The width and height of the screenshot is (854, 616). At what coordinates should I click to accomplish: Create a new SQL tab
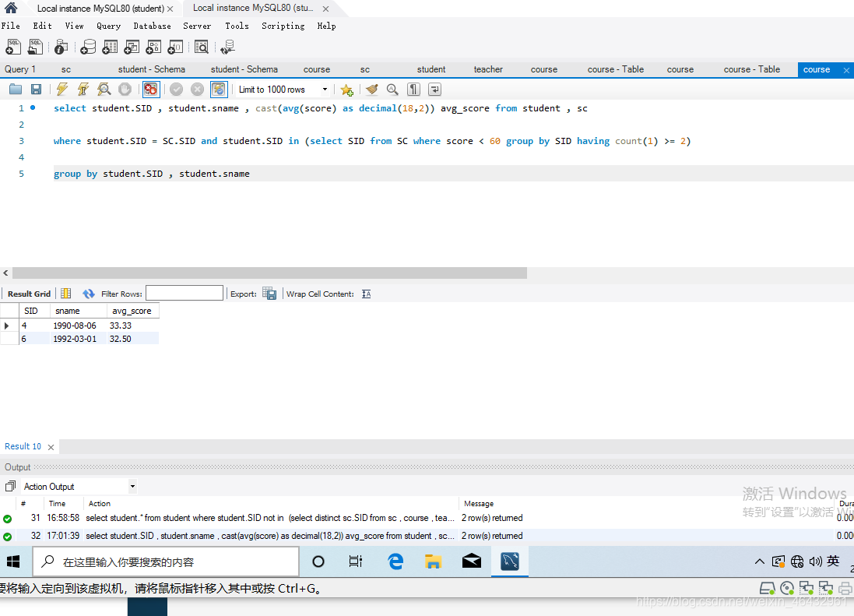(x=13, y=47)
